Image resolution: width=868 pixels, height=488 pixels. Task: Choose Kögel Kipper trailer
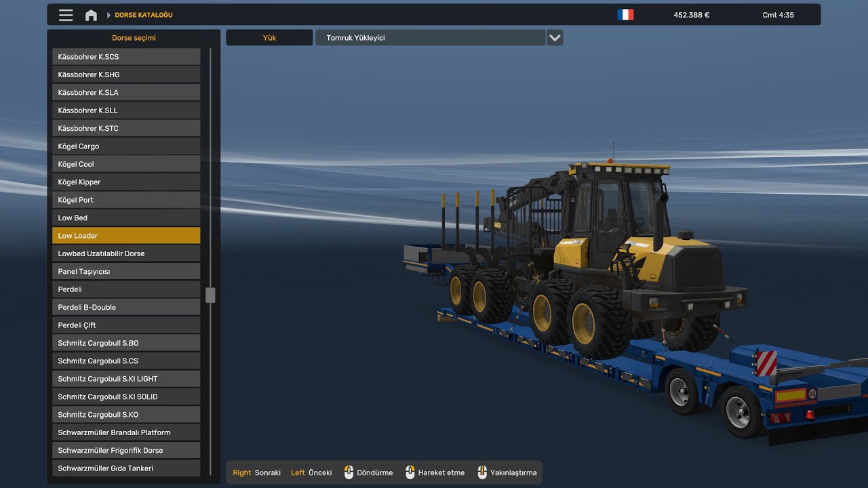[x=126, y=182]
